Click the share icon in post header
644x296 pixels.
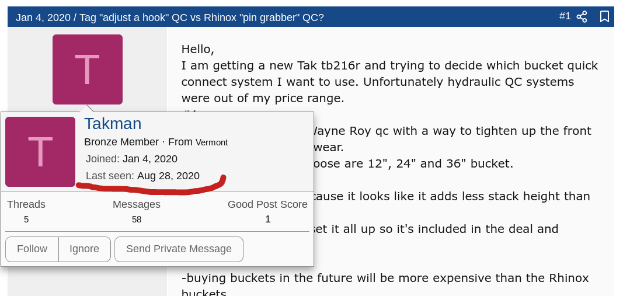(582, 17)
